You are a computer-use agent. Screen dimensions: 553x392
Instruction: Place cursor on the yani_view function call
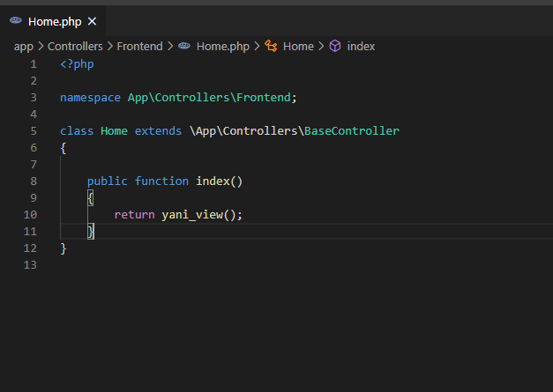[191, 214]
